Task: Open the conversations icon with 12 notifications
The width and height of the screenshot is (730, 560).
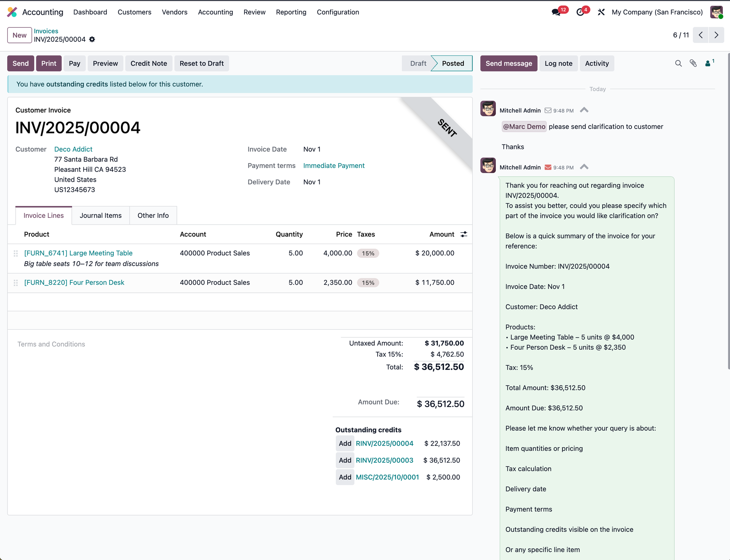Action: point(555,12)
